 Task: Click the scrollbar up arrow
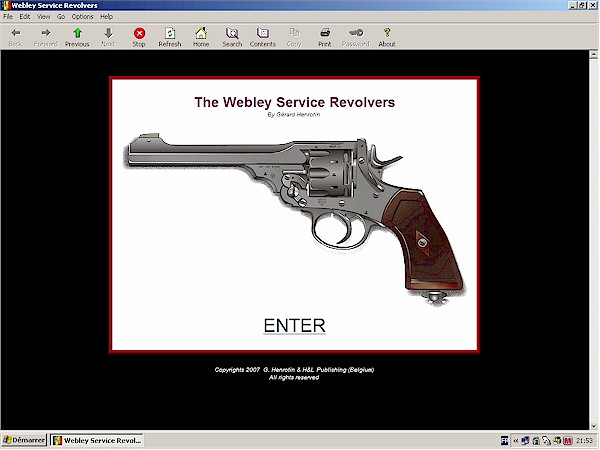(x=593, y=54)
